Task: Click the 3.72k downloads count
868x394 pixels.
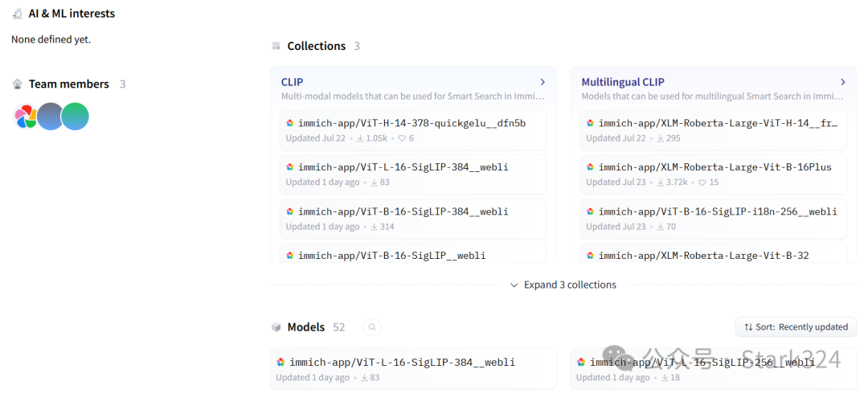Action: click(x=678, y=182)
